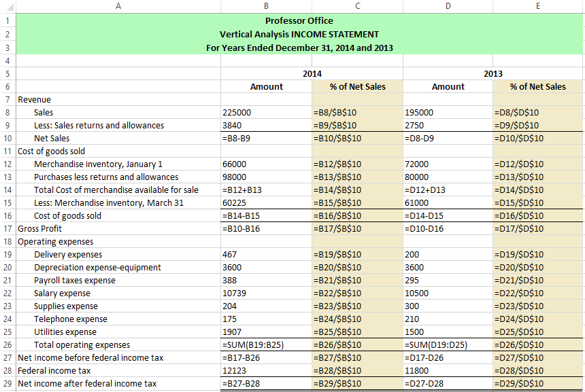Screen dimensions: 585x392
Task: Click the value 66000
Action: click(x=267, y=164)
